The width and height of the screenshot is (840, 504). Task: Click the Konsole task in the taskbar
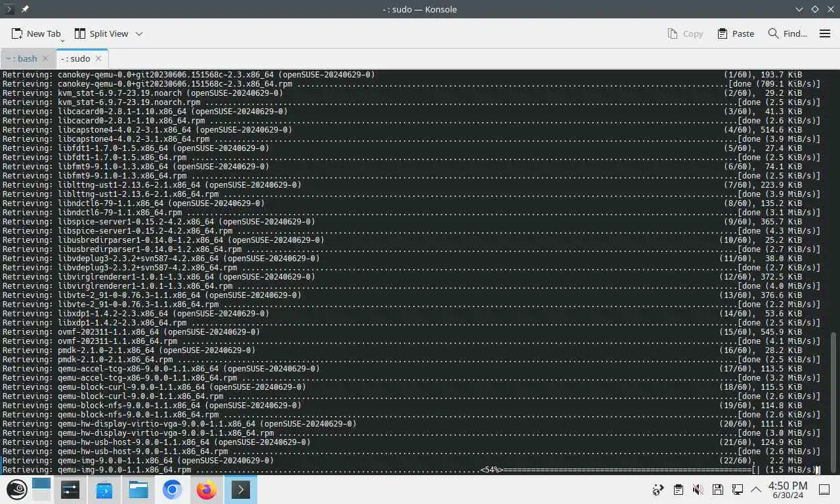[240, 490]
